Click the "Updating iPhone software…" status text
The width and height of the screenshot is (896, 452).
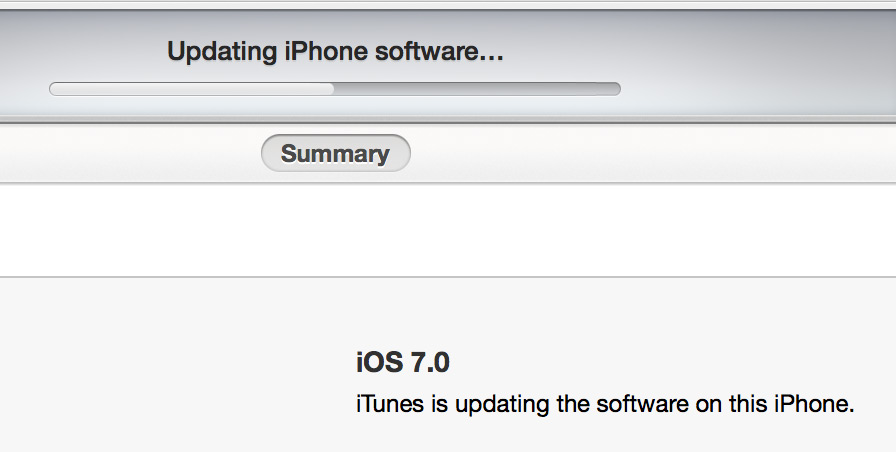pyautogui.click(x=335, y=51)
